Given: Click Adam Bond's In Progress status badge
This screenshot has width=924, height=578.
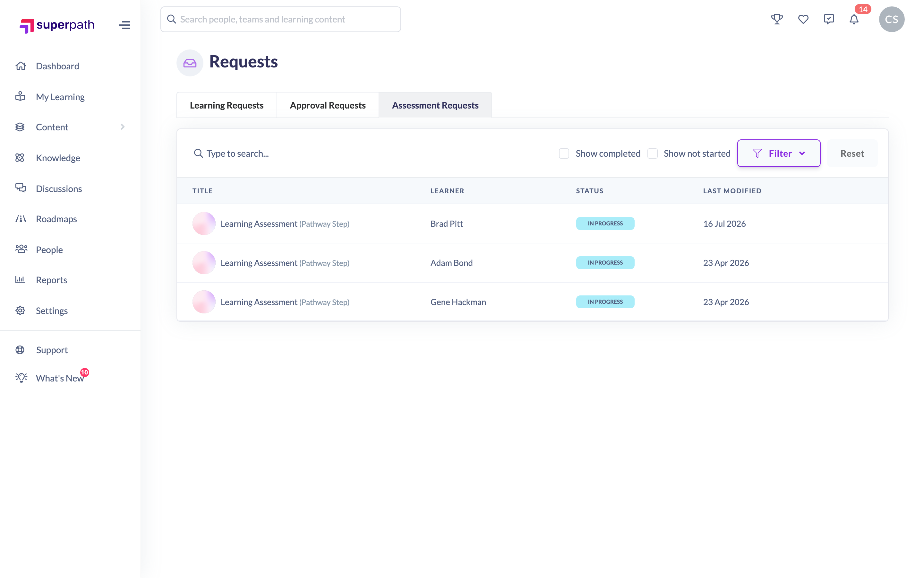Looking at the screenshot, I should coord(605,263).
